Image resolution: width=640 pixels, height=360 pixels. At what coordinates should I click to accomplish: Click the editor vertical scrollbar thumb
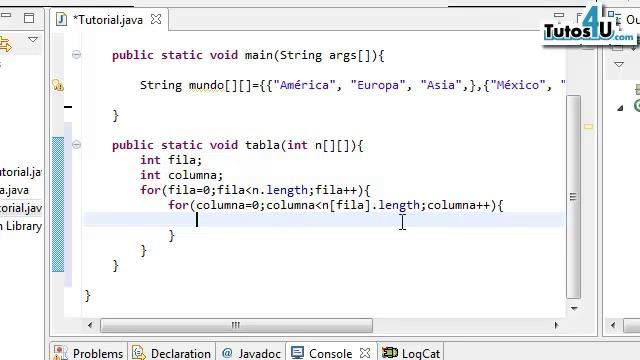tap(573, 197)
